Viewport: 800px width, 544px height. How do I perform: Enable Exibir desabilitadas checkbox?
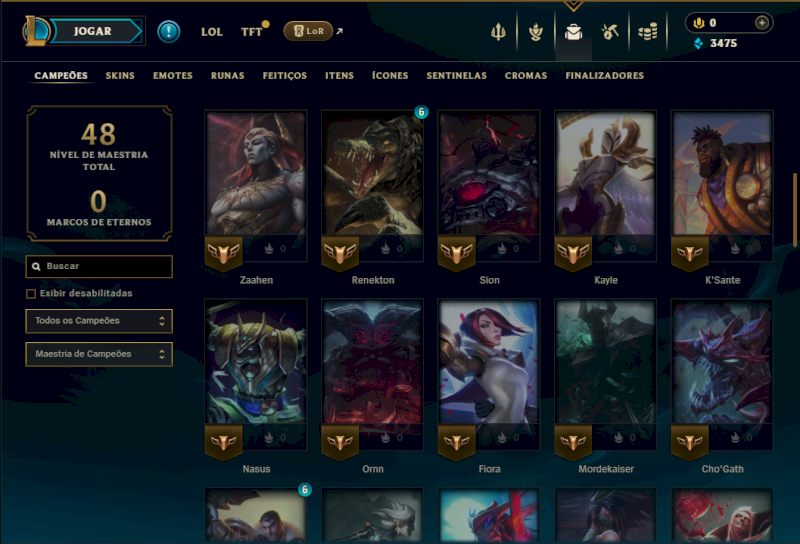click(x=31, y=293)
